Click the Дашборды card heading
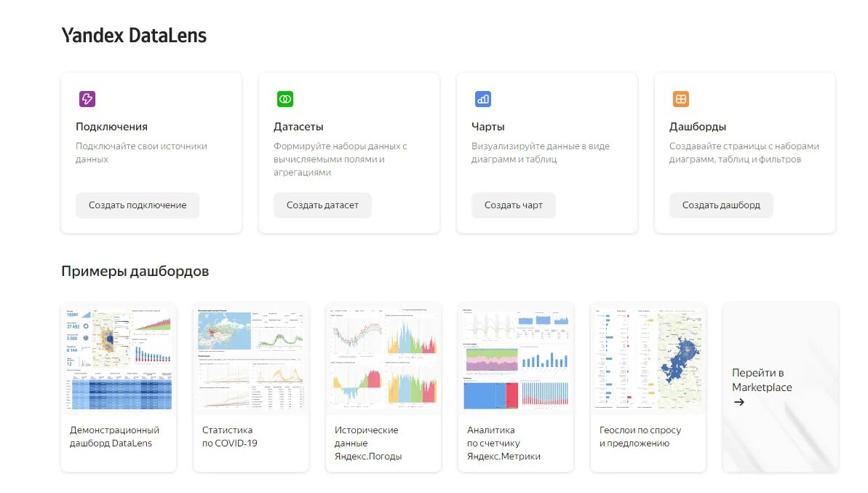Image resolution: width=868 pixels, height=493 pixels. [x=698, y=127]
